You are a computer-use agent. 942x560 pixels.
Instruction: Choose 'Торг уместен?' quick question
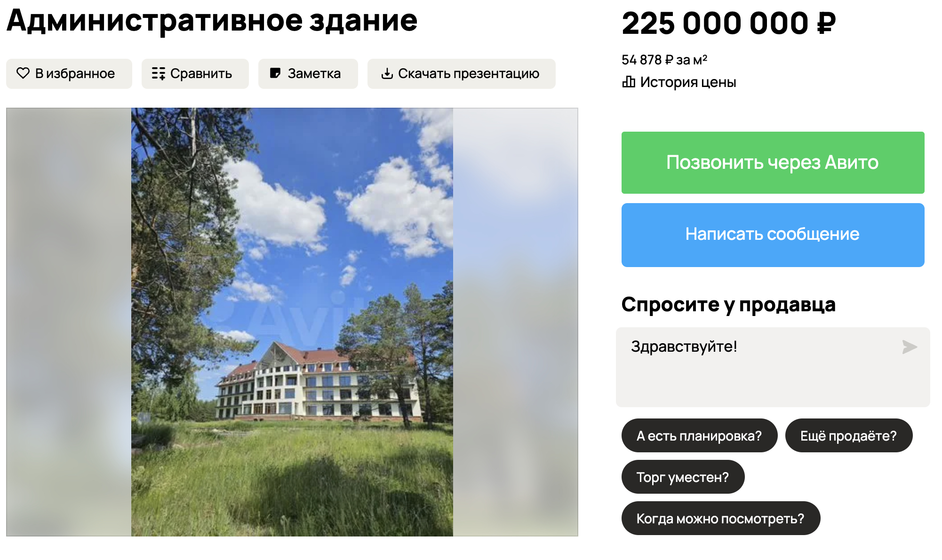click(x=683, y=477)
